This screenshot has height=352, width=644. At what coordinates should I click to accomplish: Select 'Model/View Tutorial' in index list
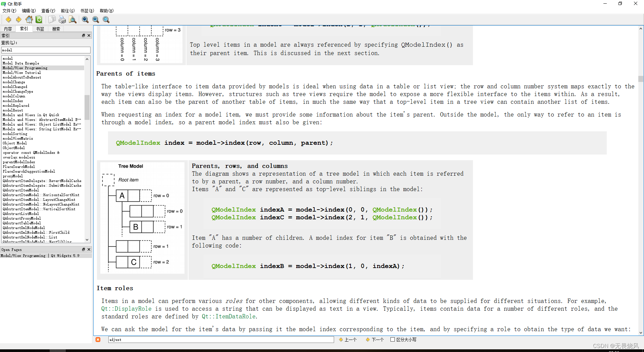(x=21, y=73)
